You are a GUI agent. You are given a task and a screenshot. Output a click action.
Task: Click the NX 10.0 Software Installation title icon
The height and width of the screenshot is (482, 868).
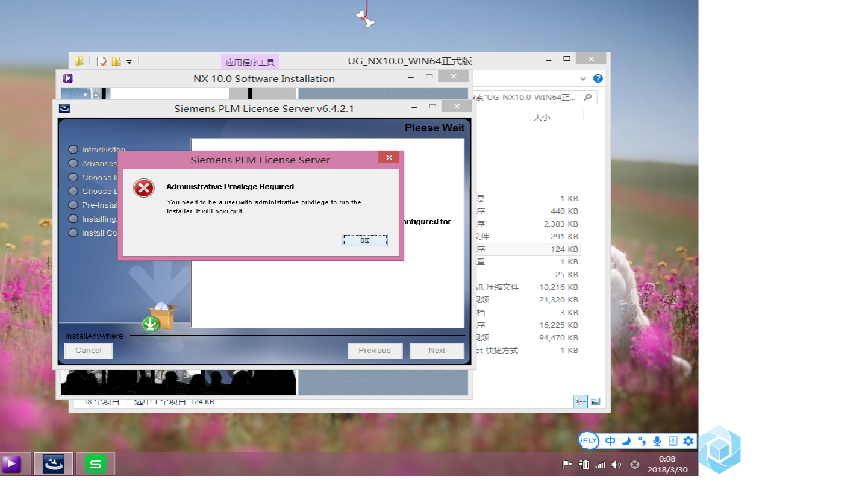(x=68, y=78)
